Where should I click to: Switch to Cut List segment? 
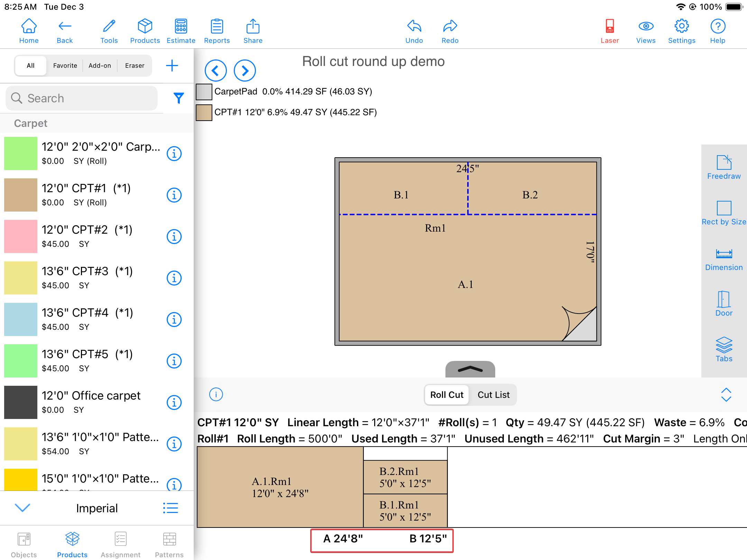pos(493,395)
